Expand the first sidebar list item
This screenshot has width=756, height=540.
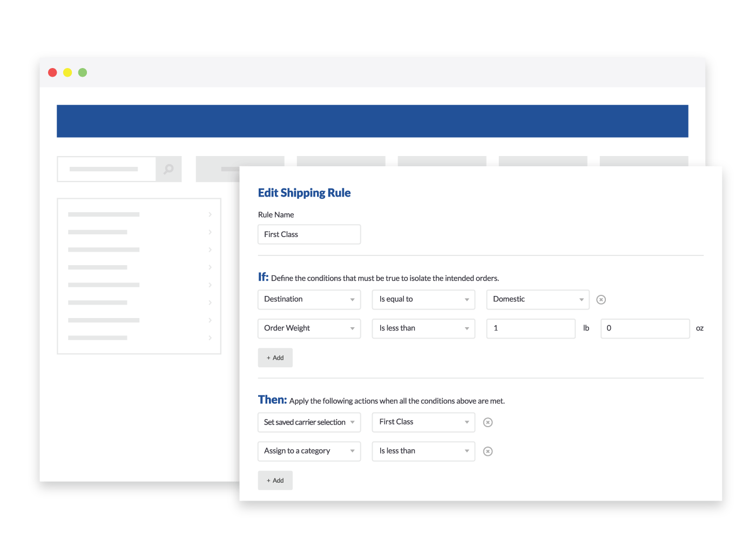pyautogui.click(x=210, y=214)
